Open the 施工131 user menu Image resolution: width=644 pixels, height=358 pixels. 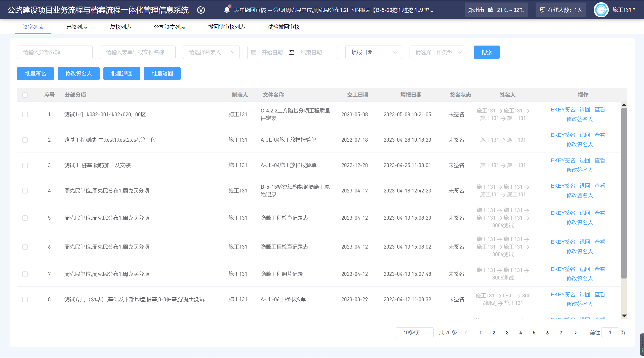624,10
